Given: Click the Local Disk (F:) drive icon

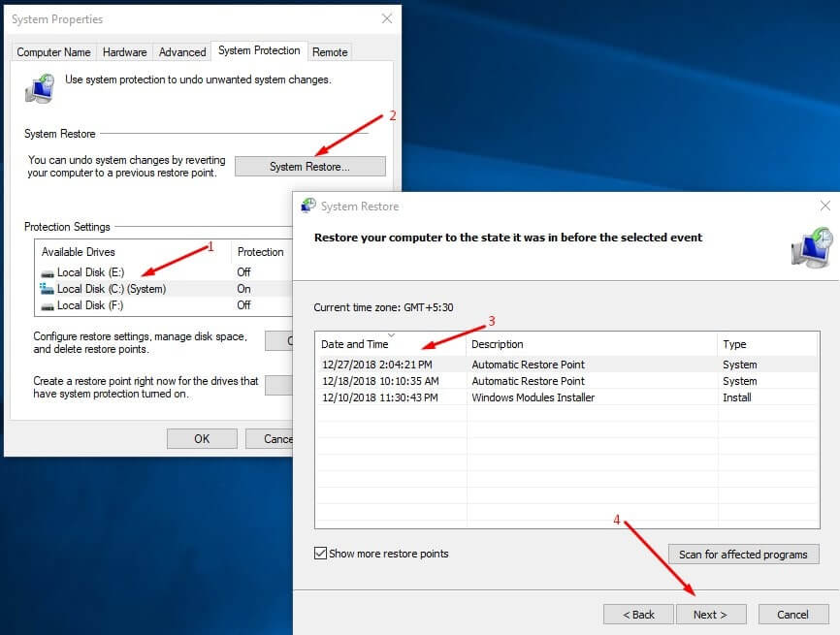Looking at the screenshot, I should [48, 305].
